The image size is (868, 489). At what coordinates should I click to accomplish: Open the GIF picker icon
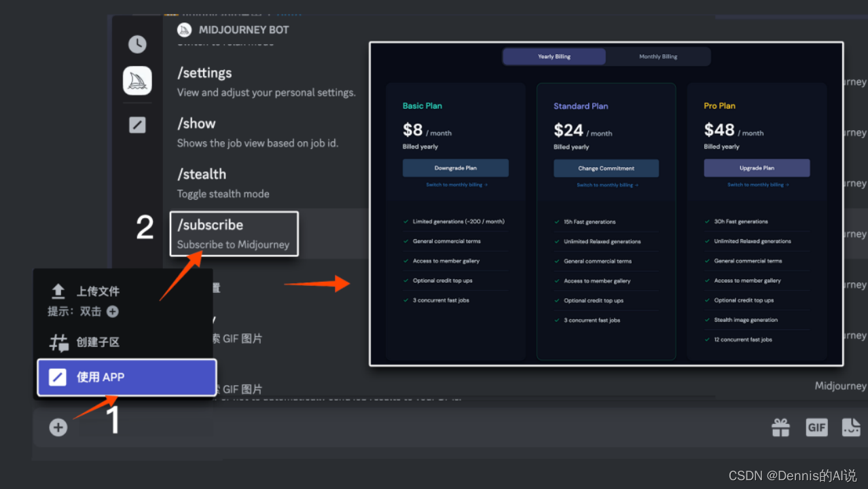(x=816, y=427)
